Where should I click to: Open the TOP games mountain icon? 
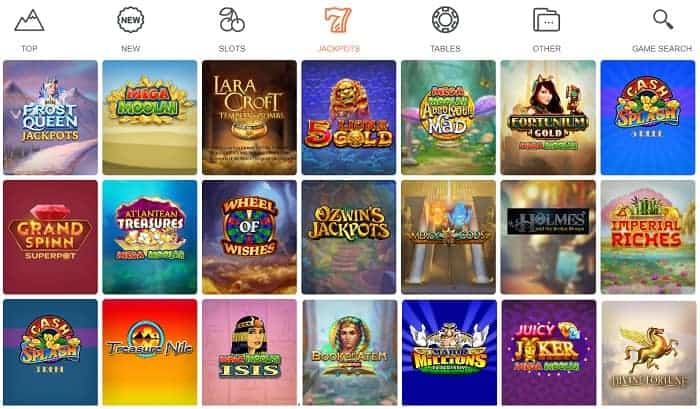[x=29, y=21]
